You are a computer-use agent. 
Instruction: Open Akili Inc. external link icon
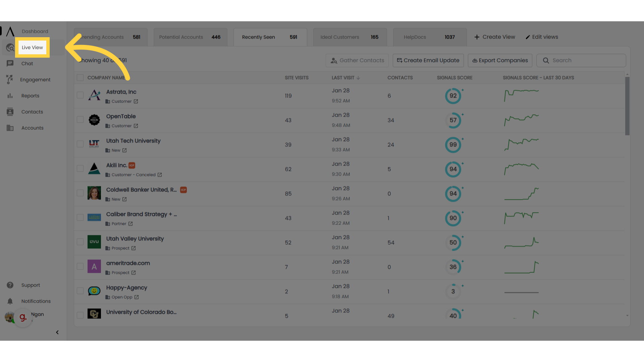(160, 175)
